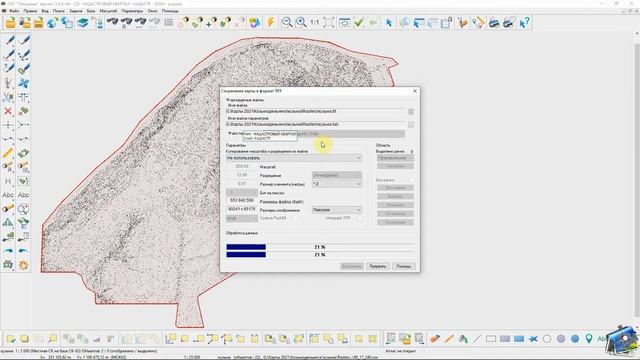Toggle the Intergraph TIFF checkbox
Viewport: 640px width, 360px height.
coord(359,218)
